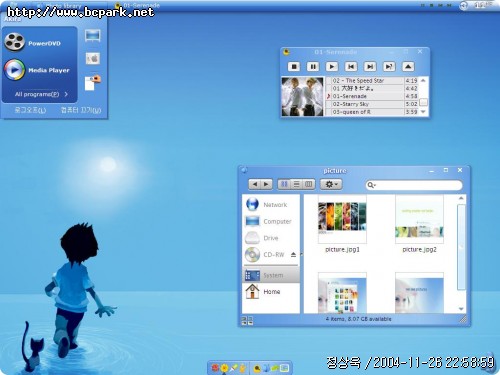
Task: Open the picture.jpg1 thumbnail
Action: click(x=342, y=219)
